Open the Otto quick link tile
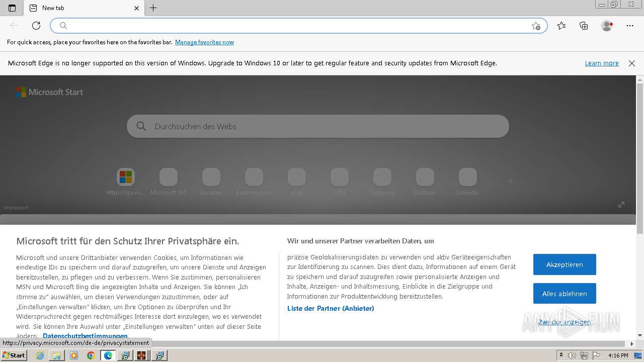 tap(340, 182)
